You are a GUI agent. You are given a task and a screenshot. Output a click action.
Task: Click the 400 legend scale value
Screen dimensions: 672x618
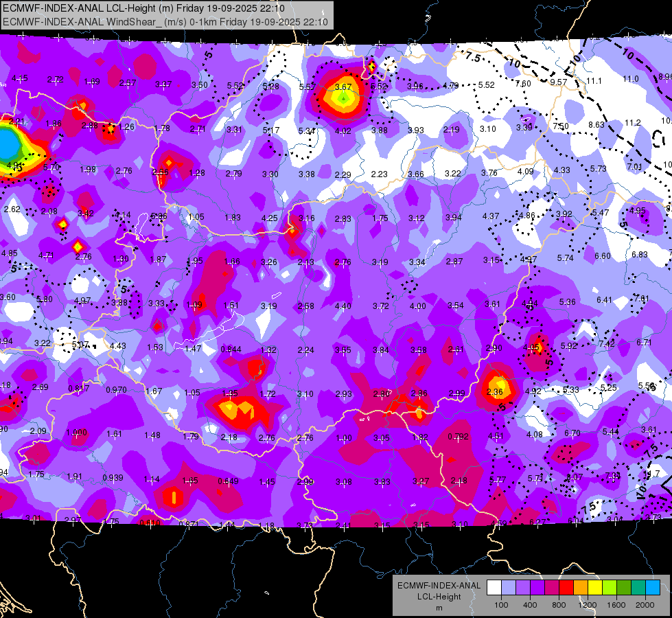[x=530, y=605]
